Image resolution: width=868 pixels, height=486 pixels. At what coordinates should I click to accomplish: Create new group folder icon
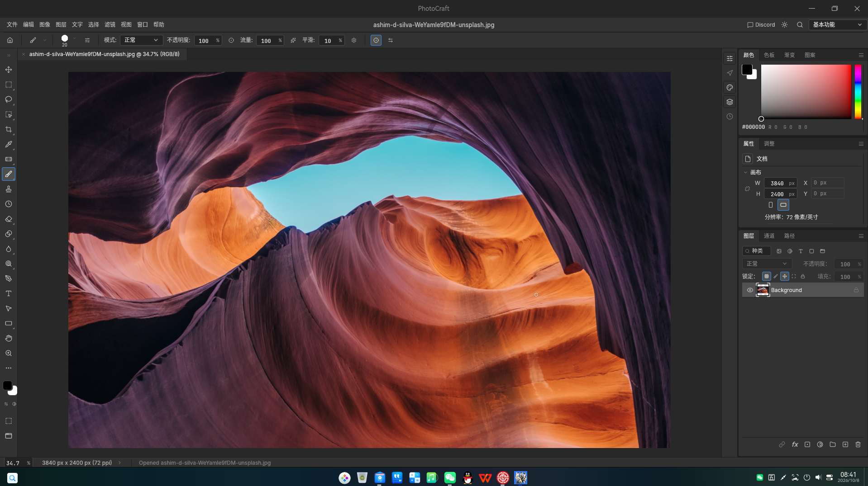pyautogui.click(x=833, y=444)
